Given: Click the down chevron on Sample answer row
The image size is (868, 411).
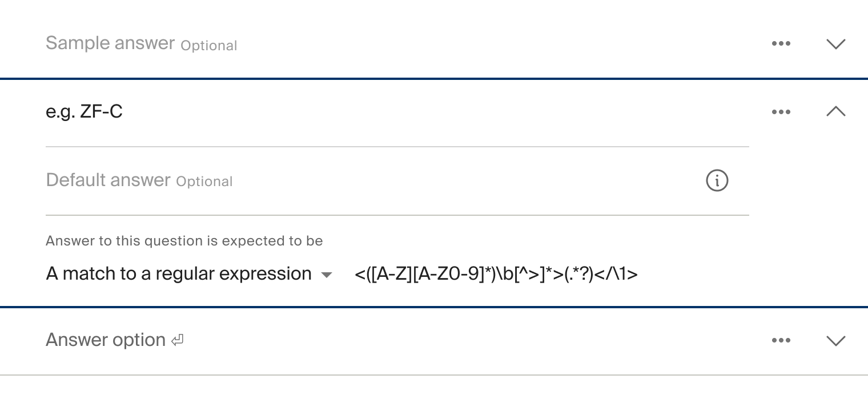Looking at the screenshot, I should coord(835,43).
